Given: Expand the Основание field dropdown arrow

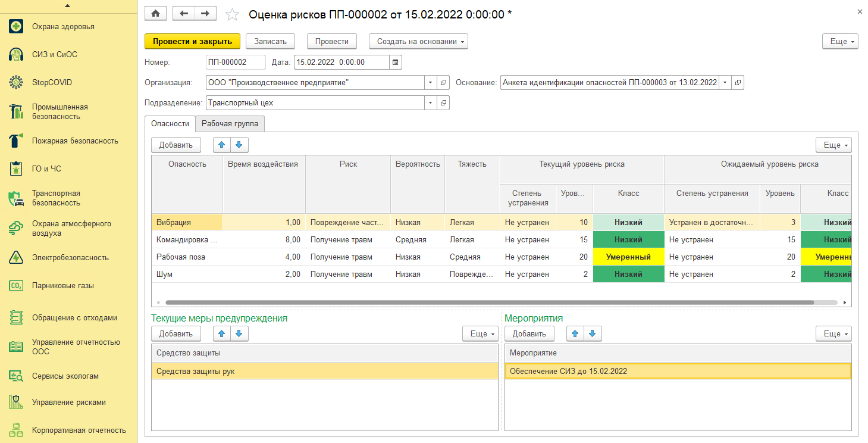Looking at the screenshot, I should [x=725, y=83].
